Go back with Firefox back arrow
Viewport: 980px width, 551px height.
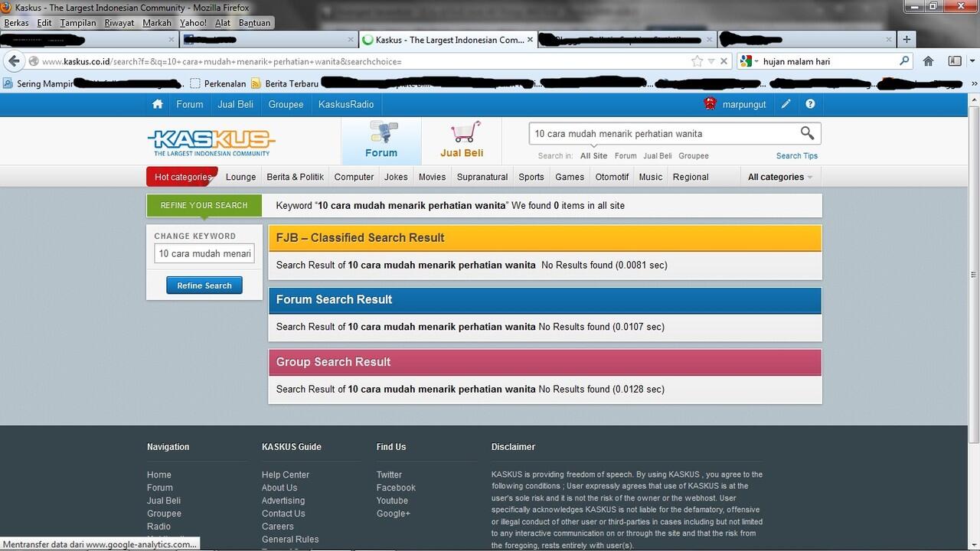click(x=14, y=61)
